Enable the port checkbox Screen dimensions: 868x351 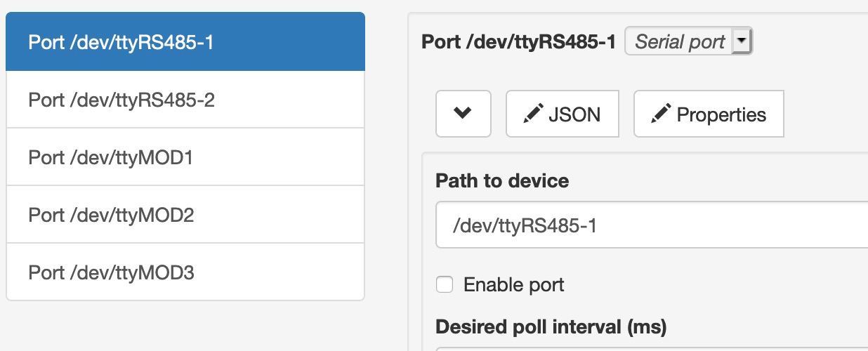click(444, 284)
